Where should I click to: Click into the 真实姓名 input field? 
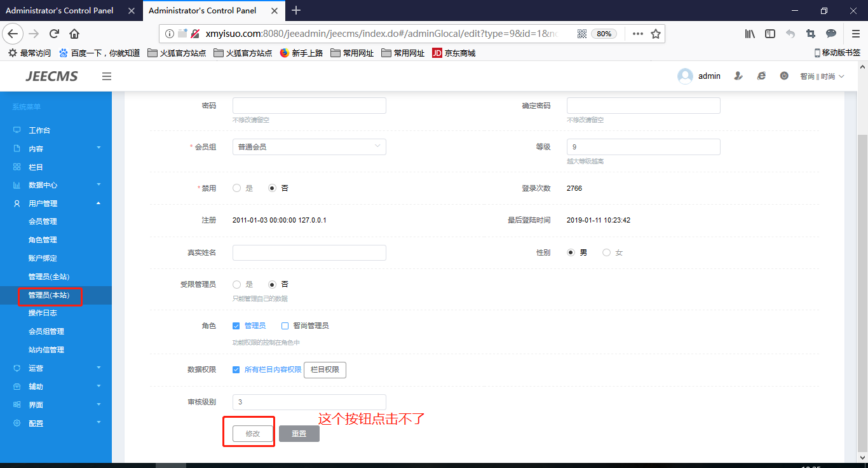tap(309, 253)
